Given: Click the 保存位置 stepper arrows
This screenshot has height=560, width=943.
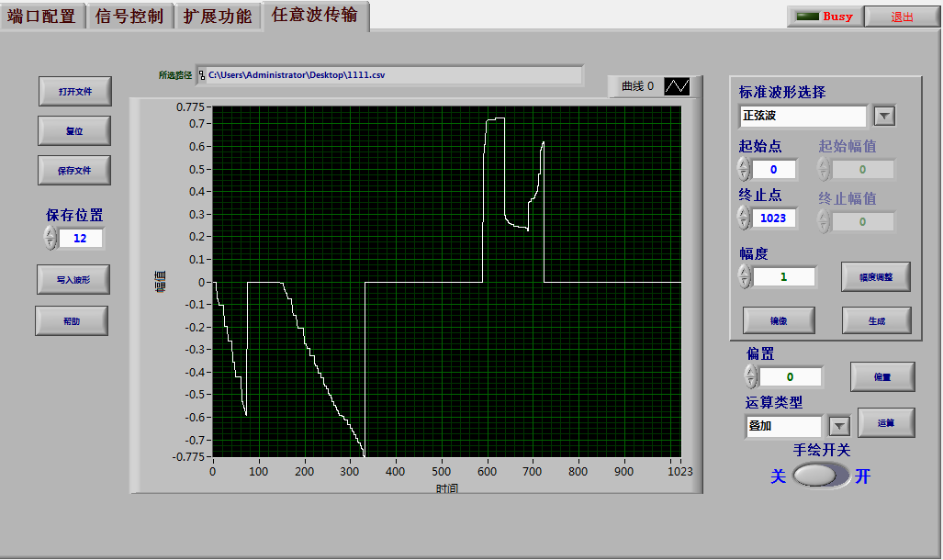Looking at the screenshot, I should click(50, 239).
